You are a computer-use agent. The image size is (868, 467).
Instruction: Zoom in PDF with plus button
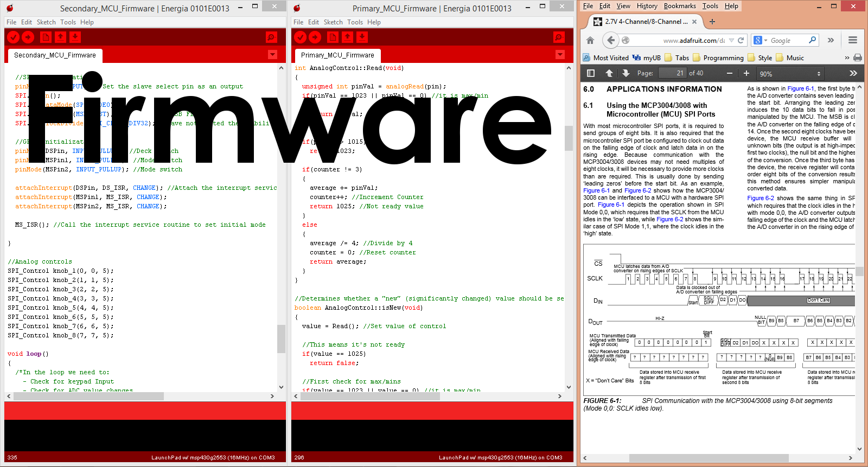pos(746,73)
